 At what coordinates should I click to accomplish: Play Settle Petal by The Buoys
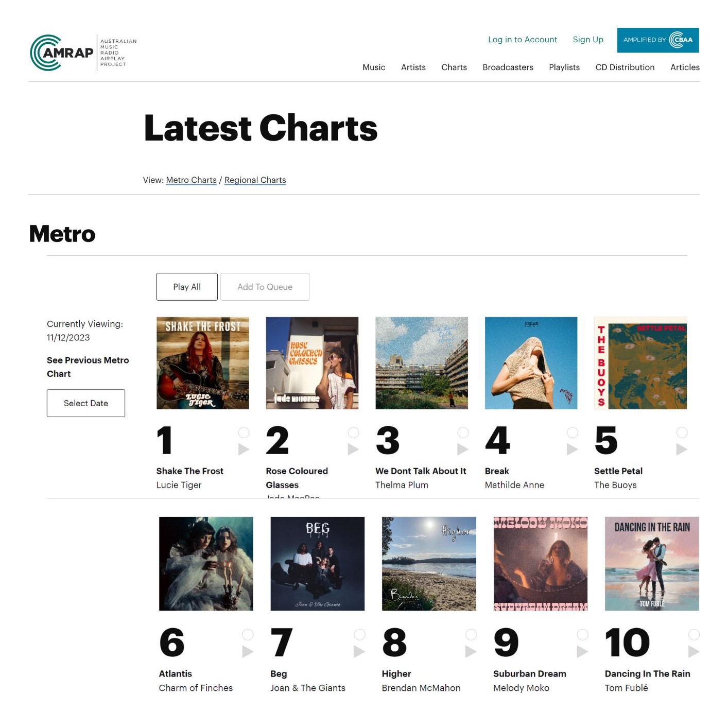(681, 449)
